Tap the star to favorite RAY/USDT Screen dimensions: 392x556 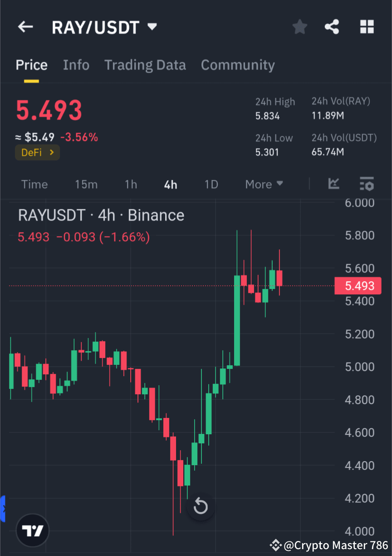point(299,26)
